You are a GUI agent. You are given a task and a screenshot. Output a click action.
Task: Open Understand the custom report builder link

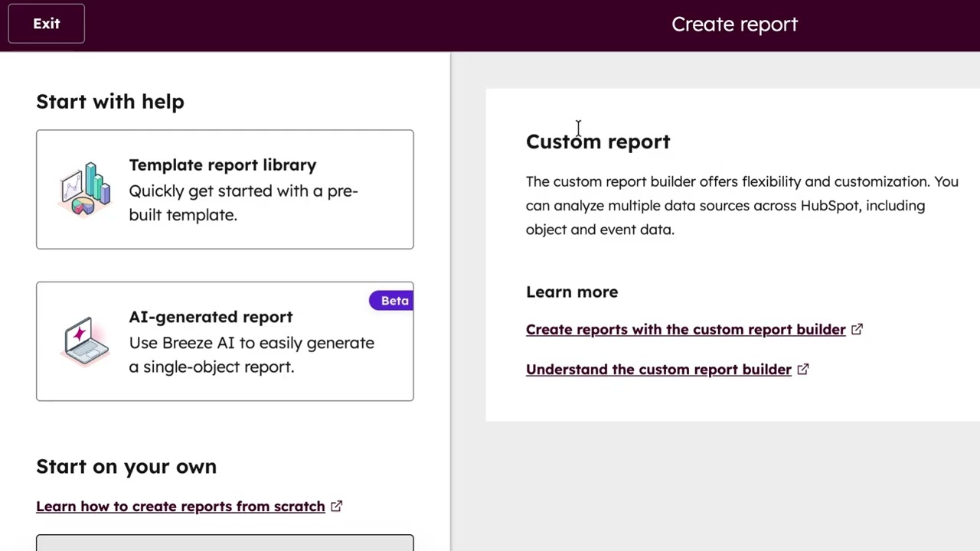click(x=658, y=370)
